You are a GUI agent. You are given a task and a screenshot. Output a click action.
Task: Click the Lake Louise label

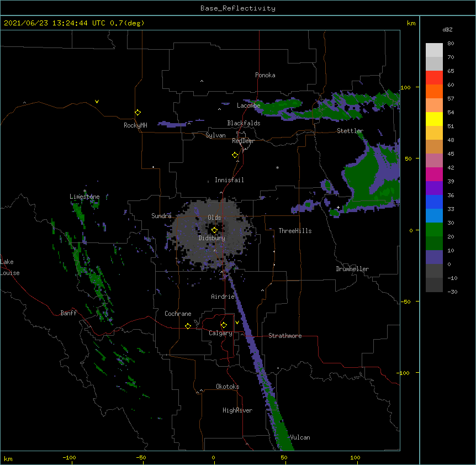pos(10,267)
